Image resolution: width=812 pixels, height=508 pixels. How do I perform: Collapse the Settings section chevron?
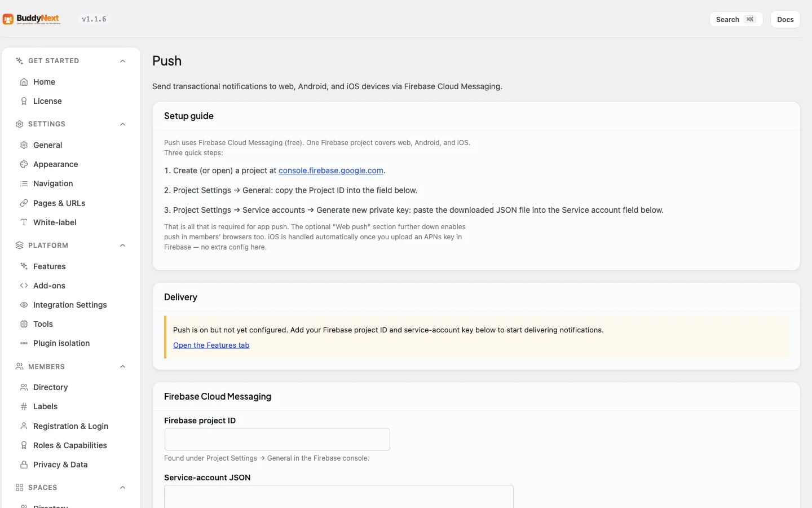point(122,124)
